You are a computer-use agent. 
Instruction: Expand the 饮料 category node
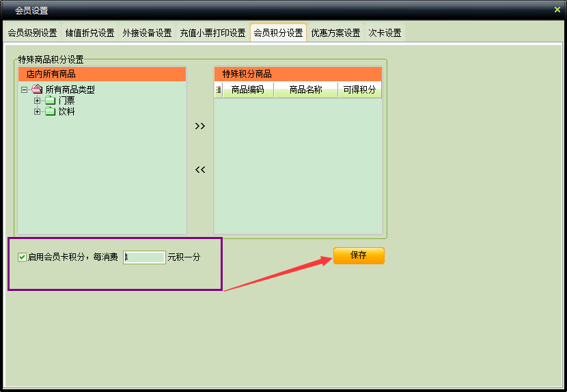coord(38,112)
